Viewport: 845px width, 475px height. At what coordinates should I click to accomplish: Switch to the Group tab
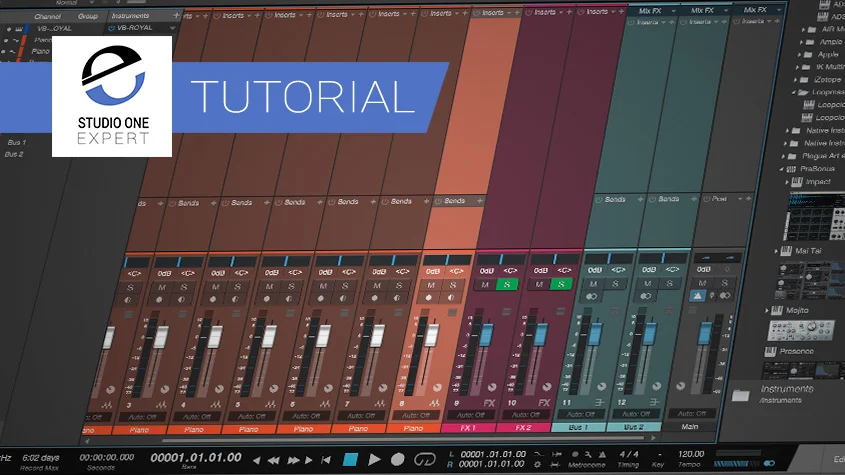(x=87, y=16)
